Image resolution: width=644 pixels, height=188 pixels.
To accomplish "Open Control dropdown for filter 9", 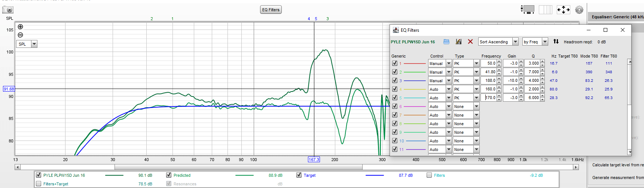I will click(449, 132).
